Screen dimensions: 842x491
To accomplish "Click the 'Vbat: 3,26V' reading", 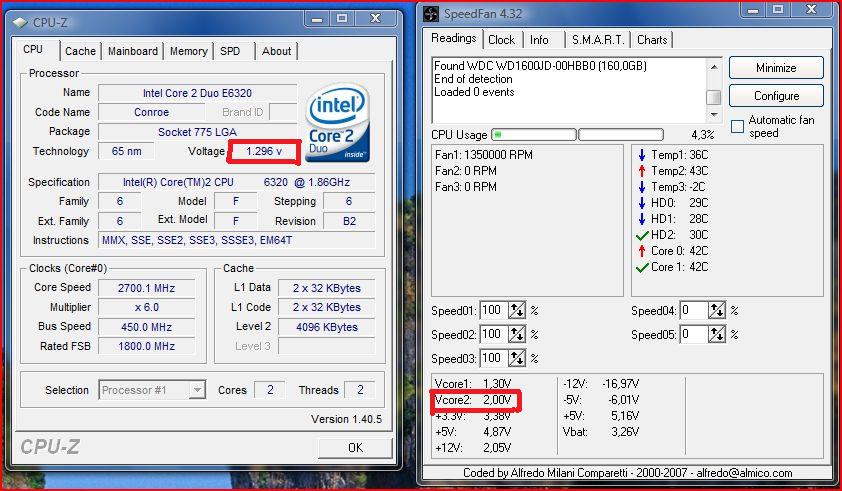I will (601, 431).
